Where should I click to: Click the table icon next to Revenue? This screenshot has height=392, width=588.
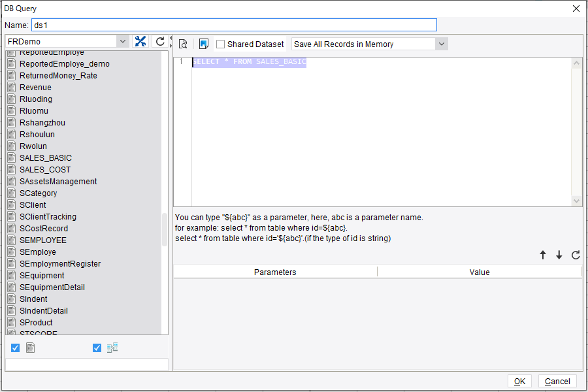pyautogui.click(x=12, y=87)
